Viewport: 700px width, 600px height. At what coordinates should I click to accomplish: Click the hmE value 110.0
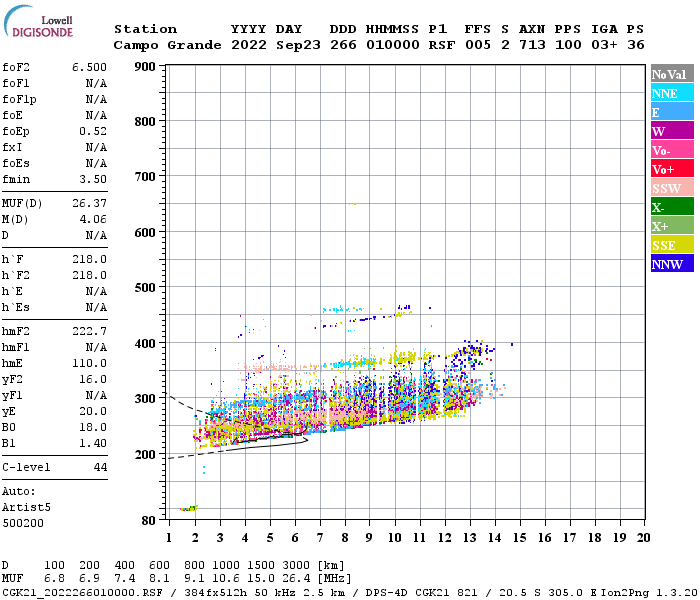tap(89, 363)
